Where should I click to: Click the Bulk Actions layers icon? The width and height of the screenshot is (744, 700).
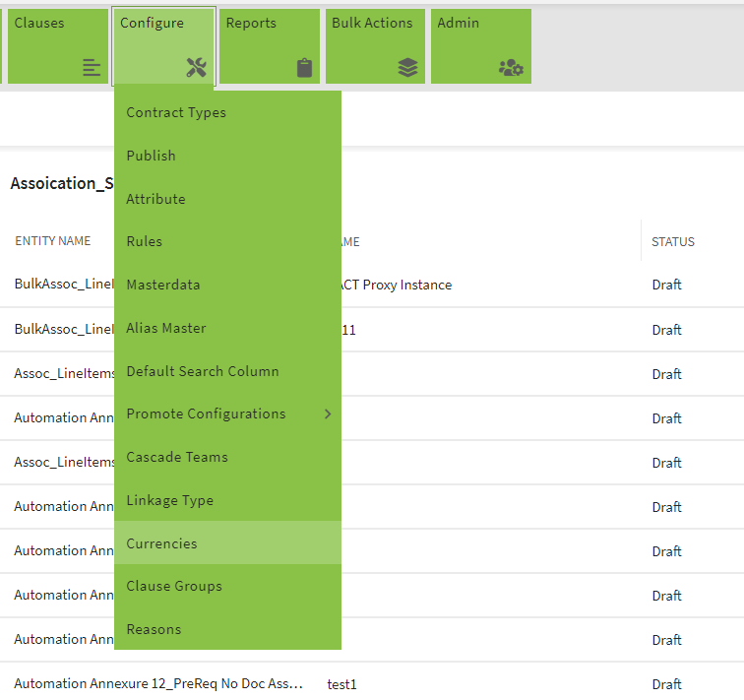point(408,68)
